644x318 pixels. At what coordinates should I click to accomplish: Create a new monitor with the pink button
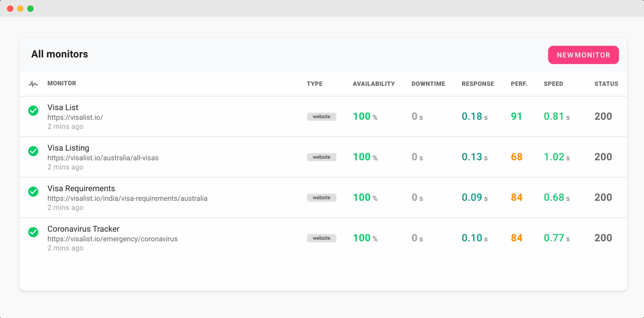[x=583, y=55]
